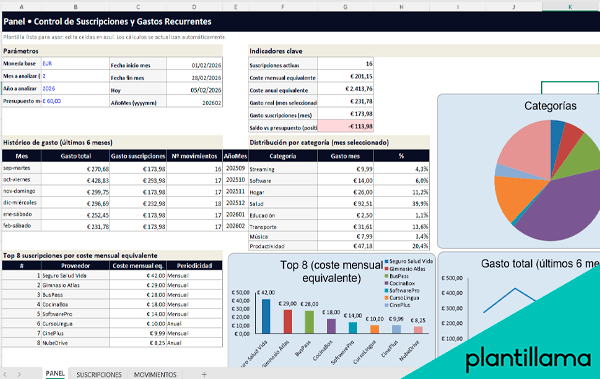
Task: Select Gasto real value € 231,78
Action: coord(345,101)
